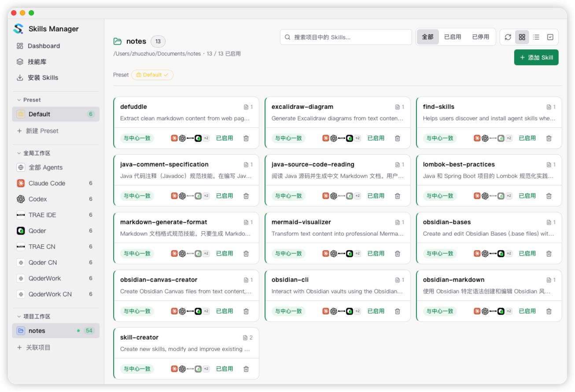Viewport: 575px width, 392px height.
Task: Open the java-comment-specification skill title
Action: (x=164, y=164)
